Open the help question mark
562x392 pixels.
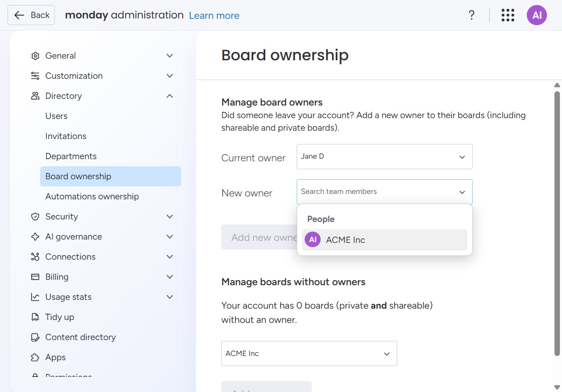[x=471, y=15]
